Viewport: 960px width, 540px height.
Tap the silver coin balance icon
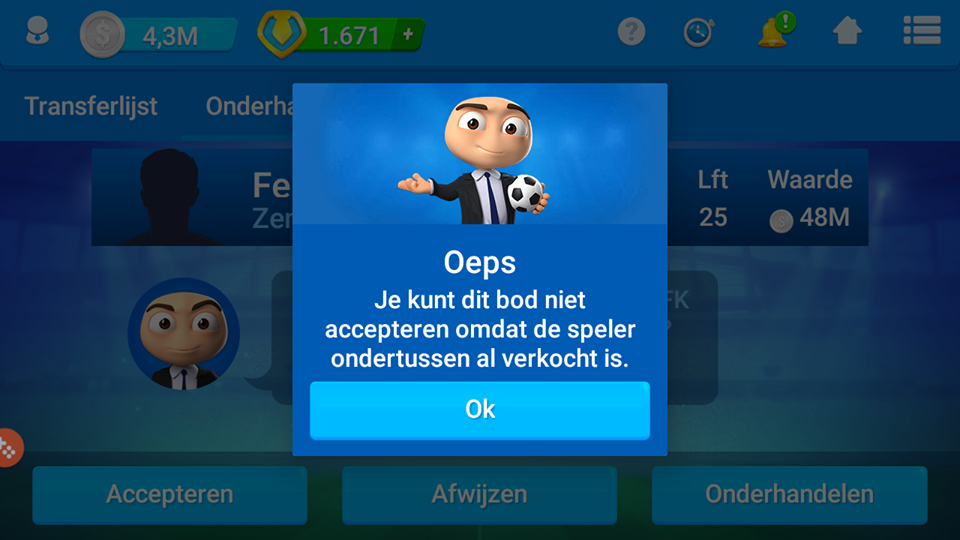coord(102,34)
